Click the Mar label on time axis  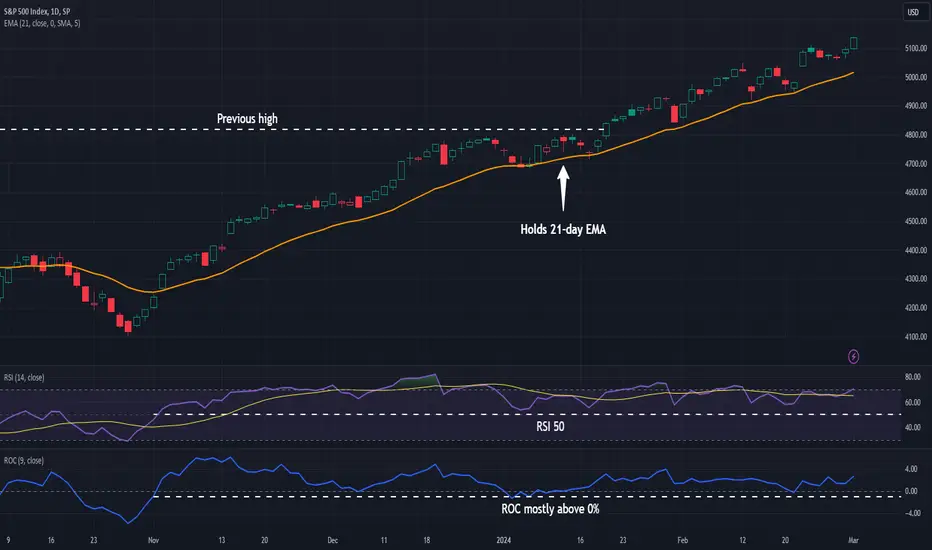pos(853,540)
